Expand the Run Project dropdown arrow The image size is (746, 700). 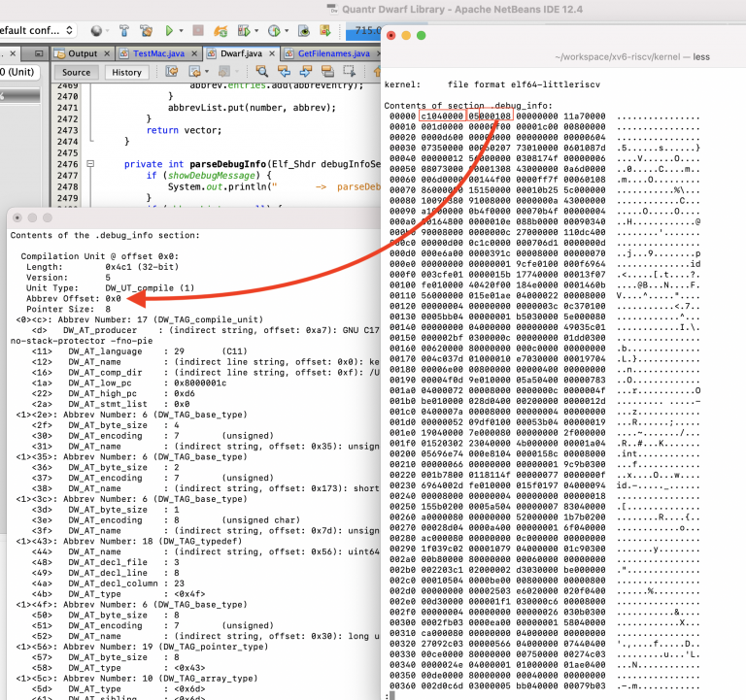[x=182, y=31]
